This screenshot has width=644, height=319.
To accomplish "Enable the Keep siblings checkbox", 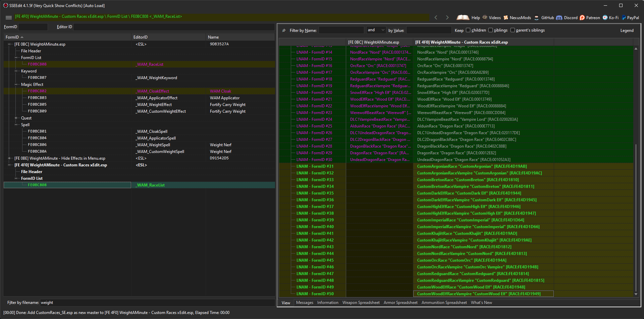I will [x=490, y=30].
